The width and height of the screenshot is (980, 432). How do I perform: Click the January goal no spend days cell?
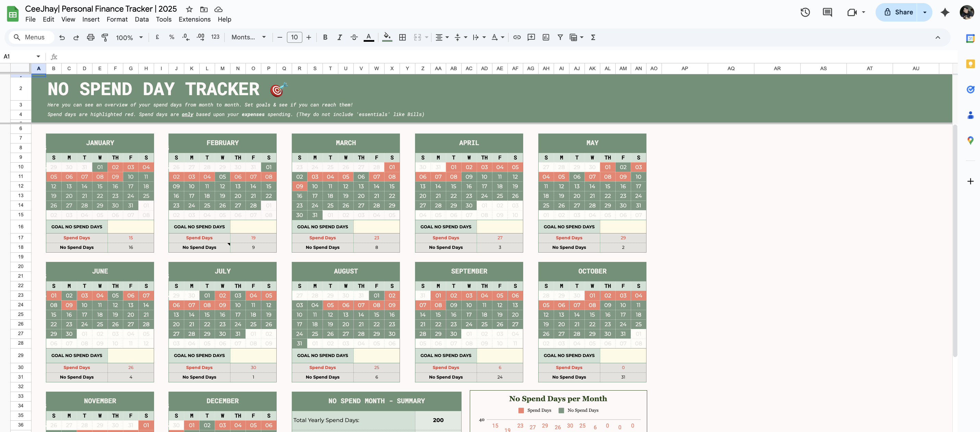(130, 227)
